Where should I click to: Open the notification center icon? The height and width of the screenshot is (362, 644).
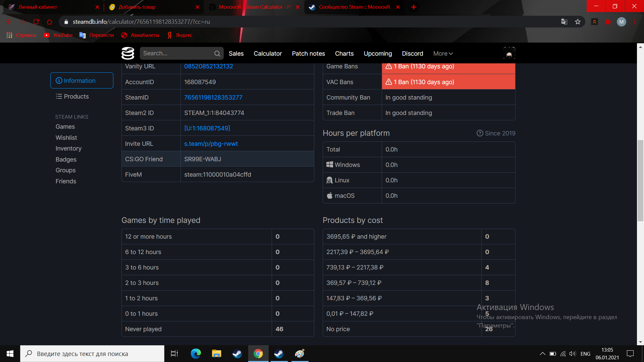tap(630, 354)
